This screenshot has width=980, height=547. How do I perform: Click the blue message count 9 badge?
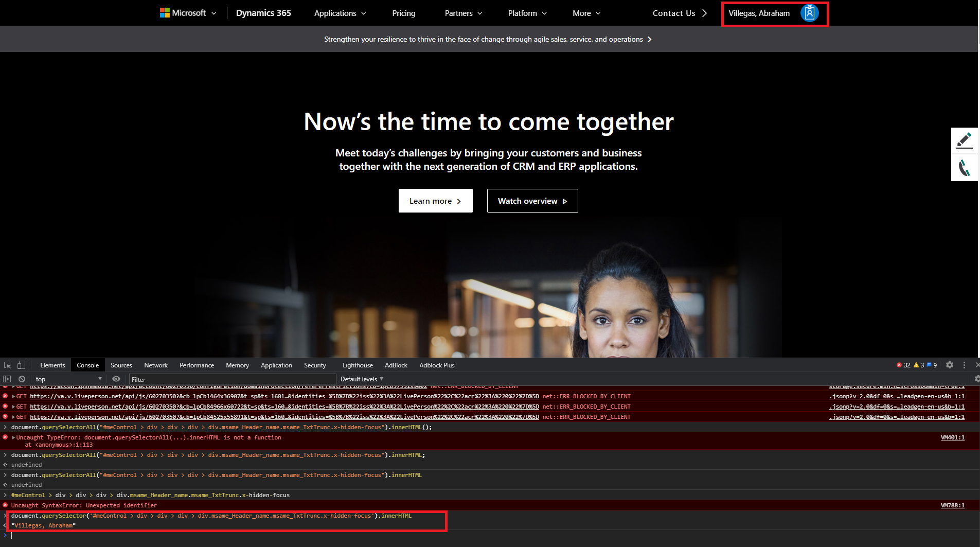pyautogui.click(x=932, y=365)
